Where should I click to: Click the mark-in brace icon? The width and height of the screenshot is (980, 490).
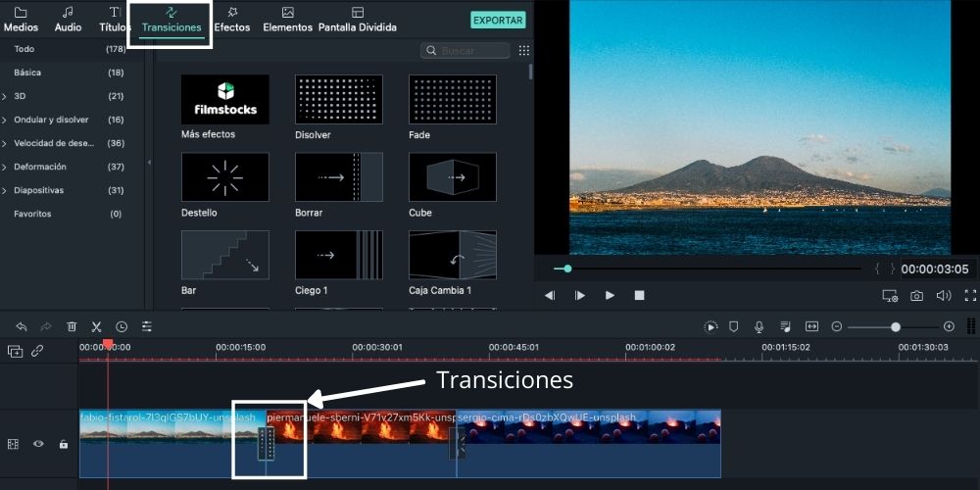point(877,269)
